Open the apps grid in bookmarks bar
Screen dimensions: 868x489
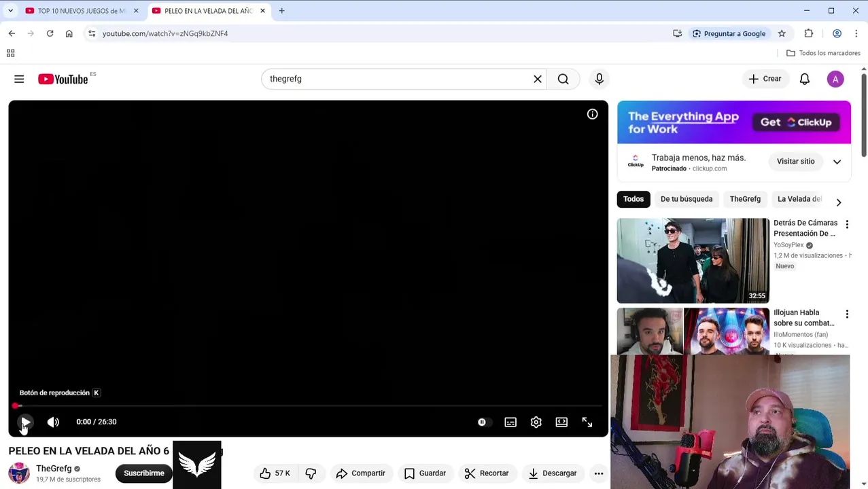coord(10,53)
